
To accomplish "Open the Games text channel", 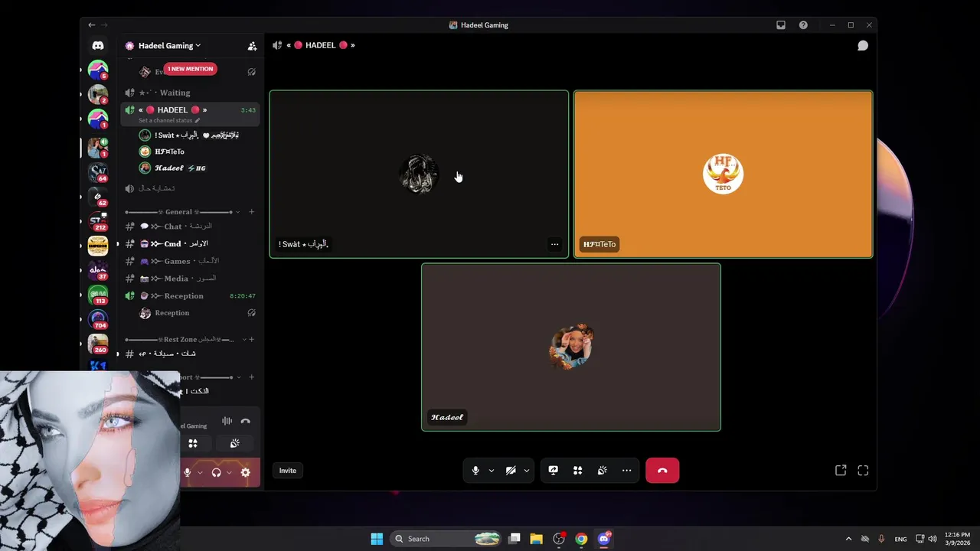I will [190, 262].
